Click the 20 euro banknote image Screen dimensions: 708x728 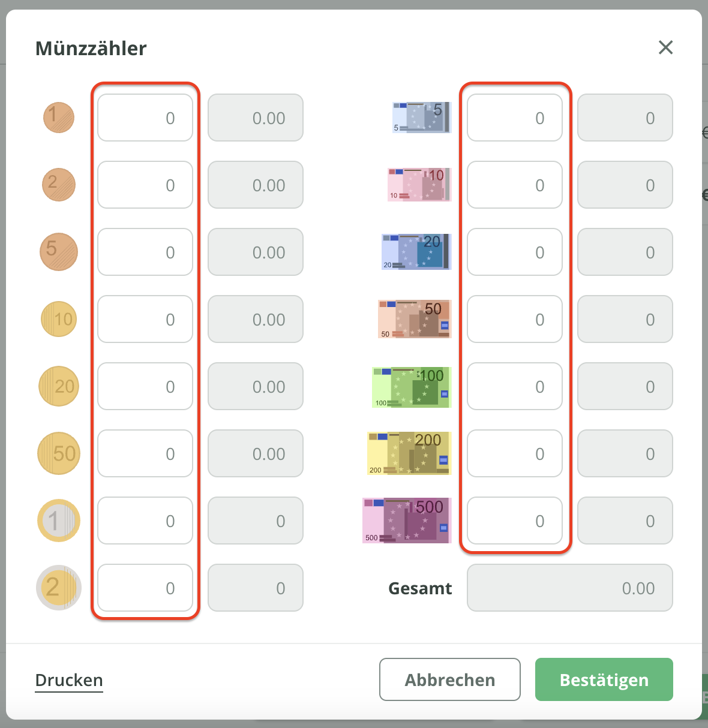pyautogui.click(x=416, y=252)
